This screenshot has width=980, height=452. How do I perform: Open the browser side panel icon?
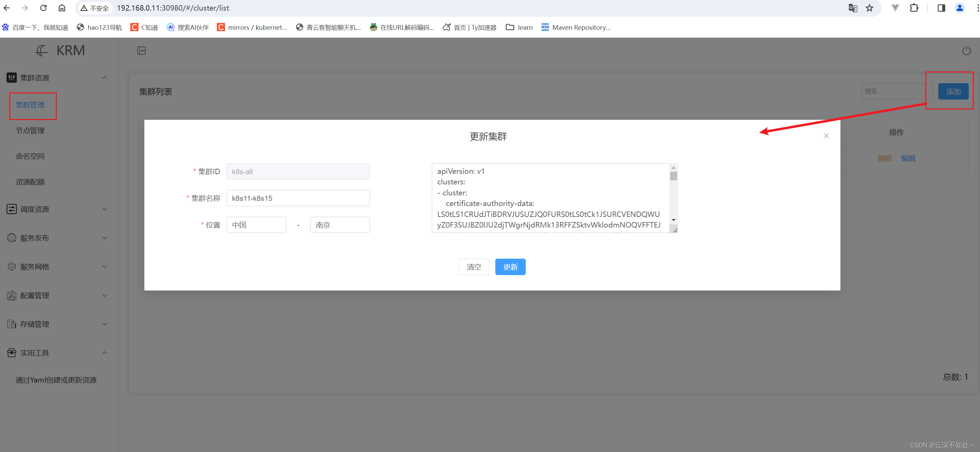tap(941, 8)
